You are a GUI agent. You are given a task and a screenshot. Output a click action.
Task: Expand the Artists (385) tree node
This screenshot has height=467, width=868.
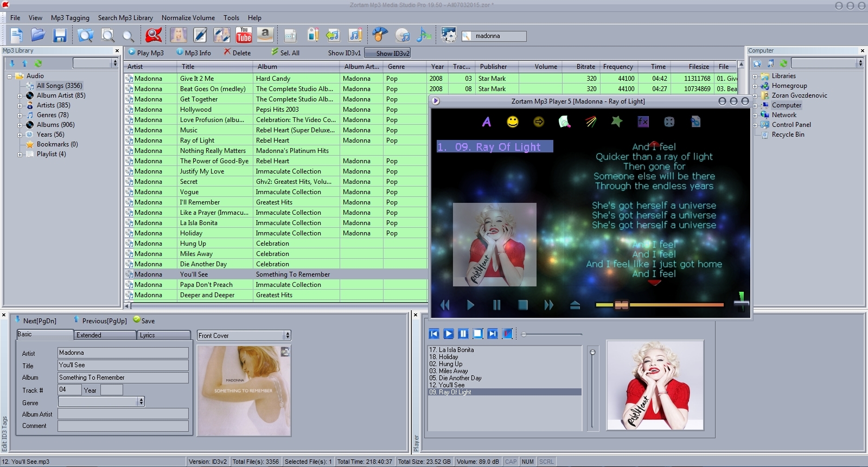tap(20, 106)
